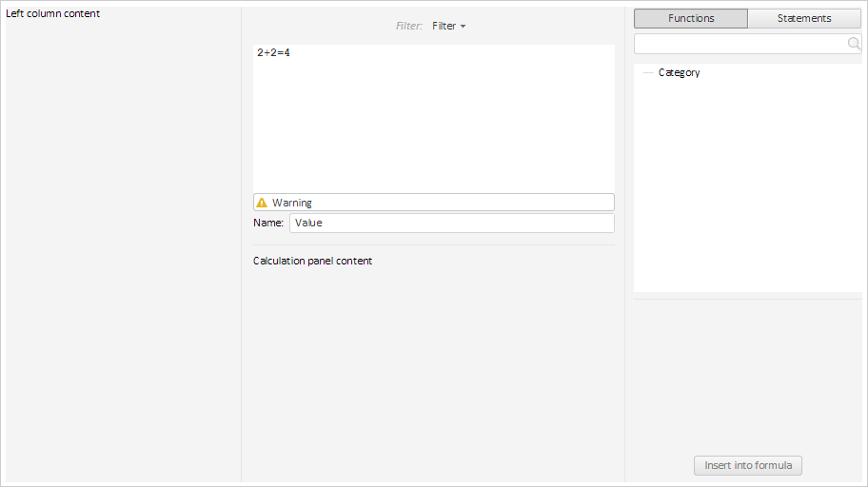
Task: Switch to the Functions tab
Action: [691, 18]
